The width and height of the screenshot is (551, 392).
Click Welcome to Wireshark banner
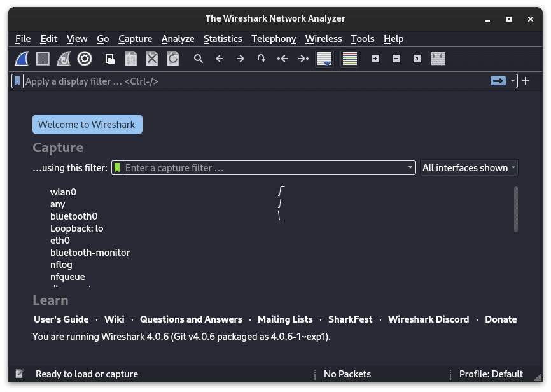pos(87,125)
